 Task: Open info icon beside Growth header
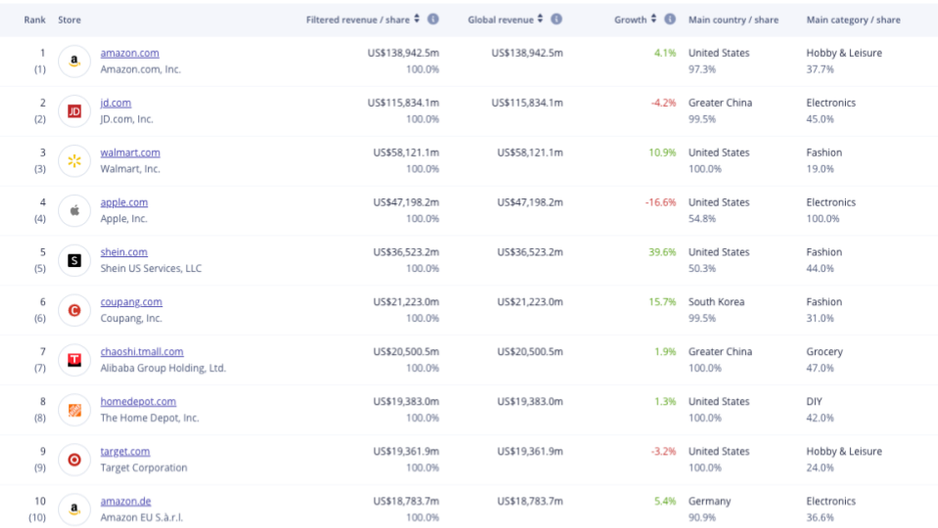(670, 19)
